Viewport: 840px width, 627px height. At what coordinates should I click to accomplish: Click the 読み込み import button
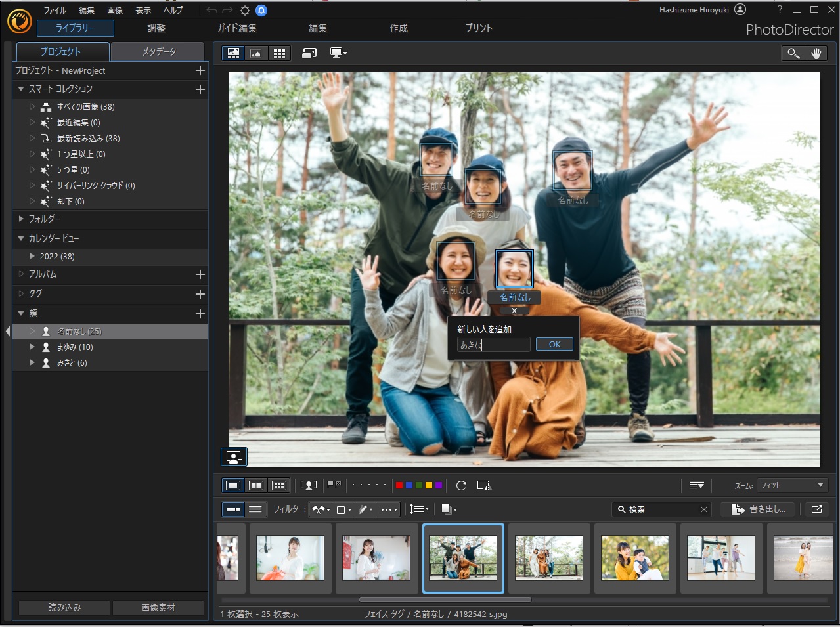64,607
